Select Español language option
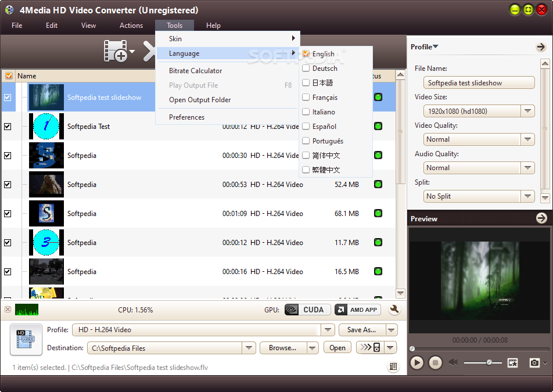Screen dimensions: 553x392 coord(336,126)
